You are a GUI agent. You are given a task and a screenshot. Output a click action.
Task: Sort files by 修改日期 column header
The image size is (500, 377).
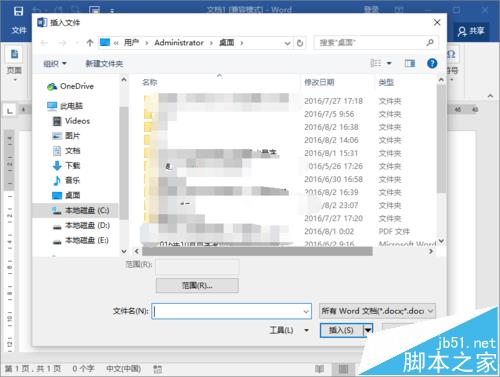point(319,82)
